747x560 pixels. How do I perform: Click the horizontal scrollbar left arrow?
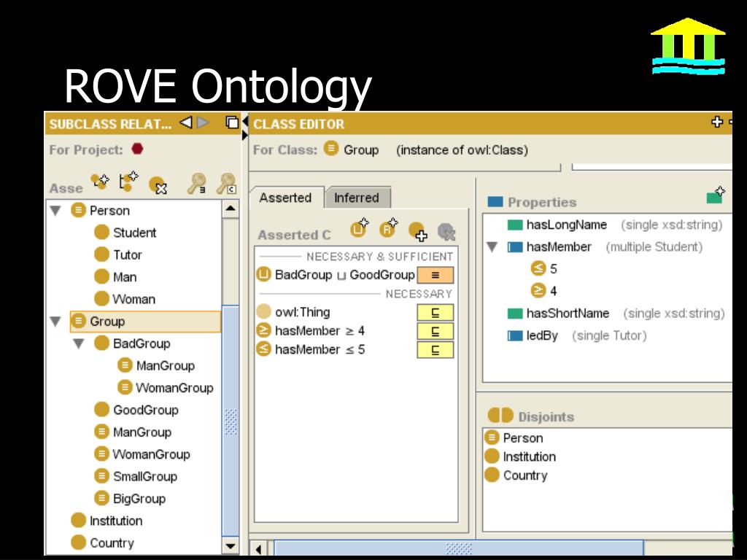258,548
